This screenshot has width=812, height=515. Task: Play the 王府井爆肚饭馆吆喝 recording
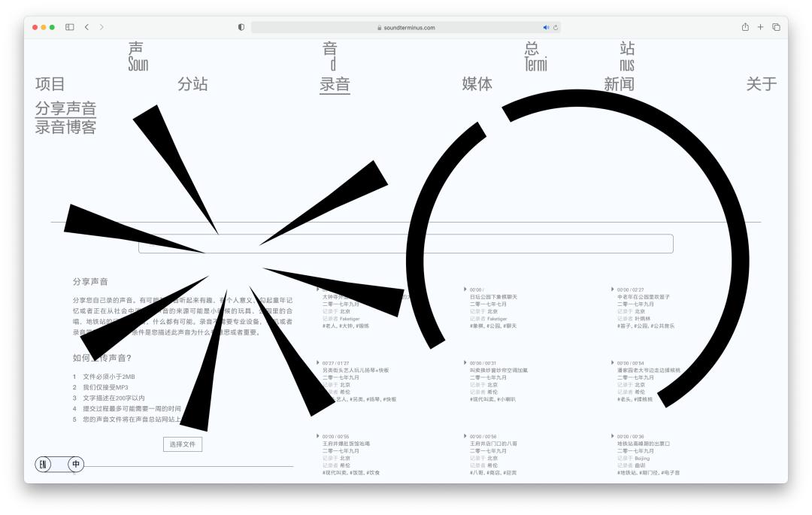[x=318, y=436]
